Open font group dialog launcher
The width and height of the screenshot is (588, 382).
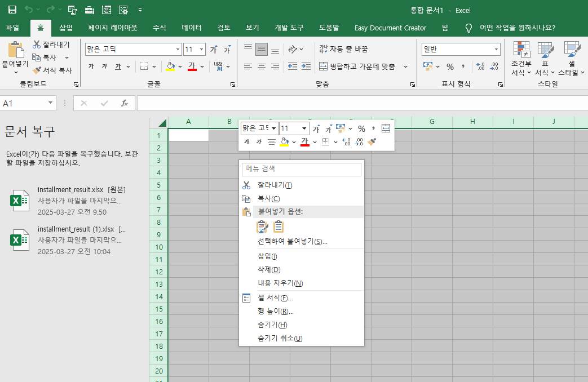click(x=232, y=85)
